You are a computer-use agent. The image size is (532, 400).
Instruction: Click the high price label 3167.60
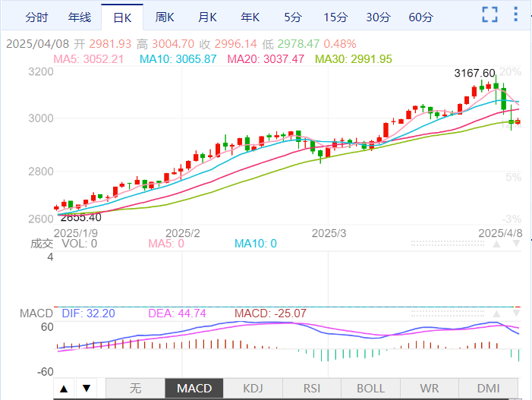click(474, 73)
